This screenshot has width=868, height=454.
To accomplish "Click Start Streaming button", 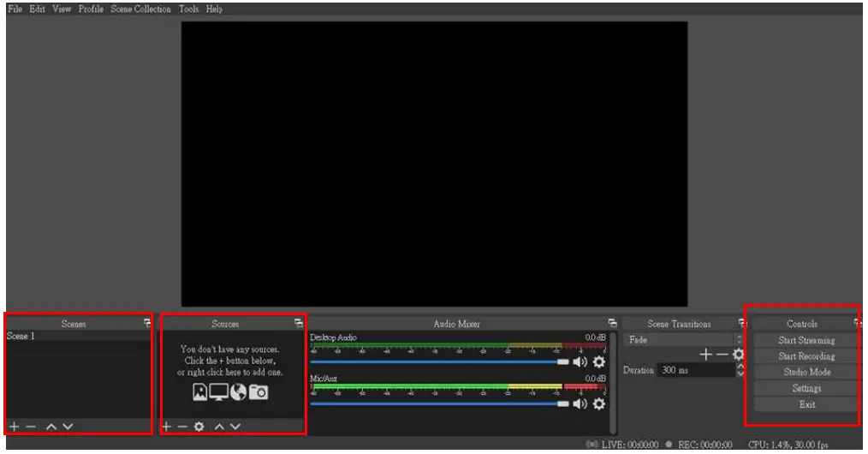I will coord(806,341).
